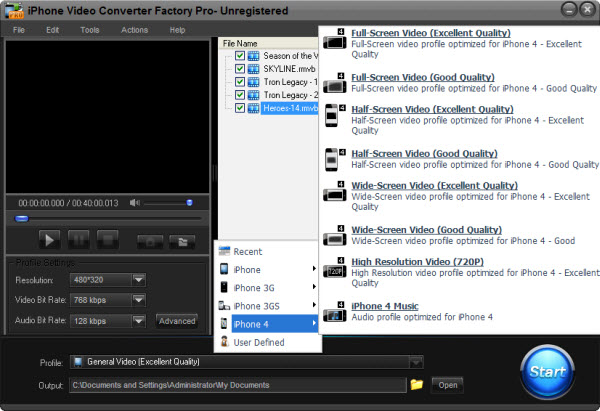Click the Half-Screen Video (Excellent Quality) phone icon
This screenshot has height=411, width=600.
[x=334, y=115]
